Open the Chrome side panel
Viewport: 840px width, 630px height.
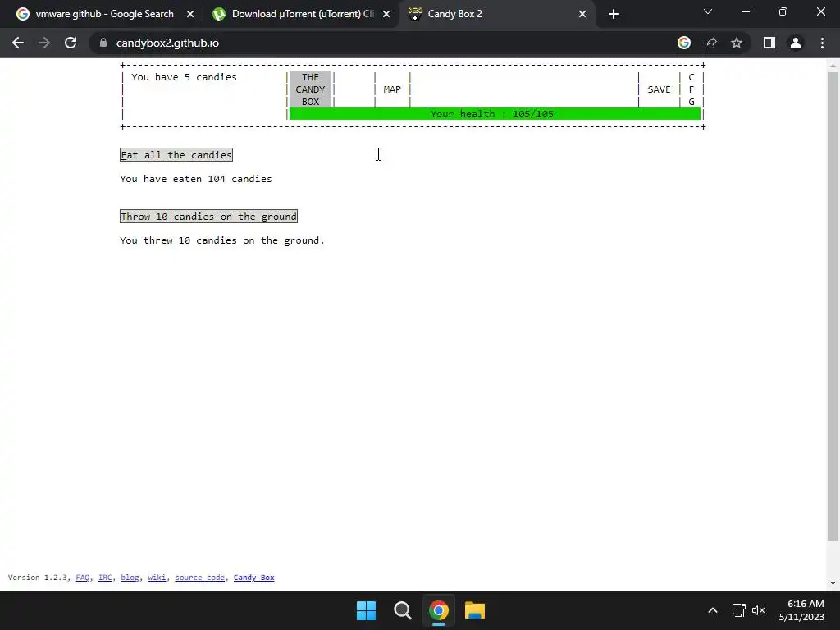click(769, 43)
